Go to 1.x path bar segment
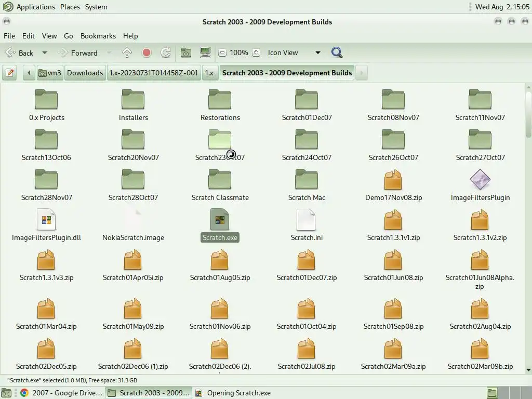This screenshot has height=399, width=532. tap(209, 73)
